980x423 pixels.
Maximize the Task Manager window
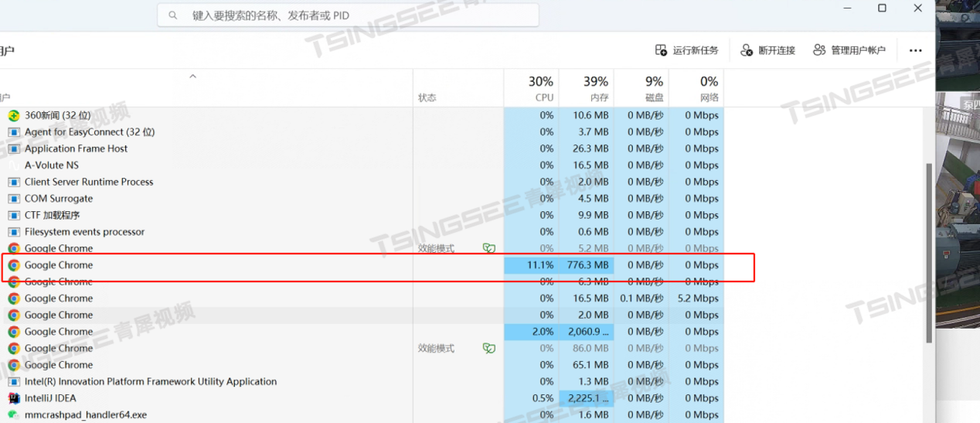click(882, 8)
